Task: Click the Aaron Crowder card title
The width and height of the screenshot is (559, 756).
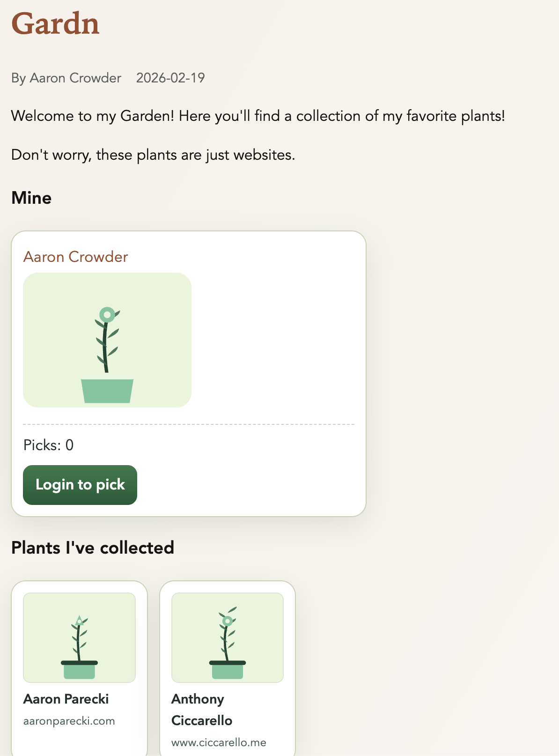Action: pyautogui.click(x=76, y=257)
